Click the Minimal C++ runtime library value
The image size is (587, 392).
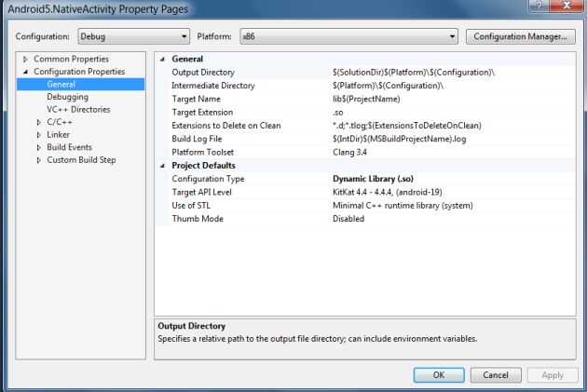pyautogui.click(x=453, y=206)
